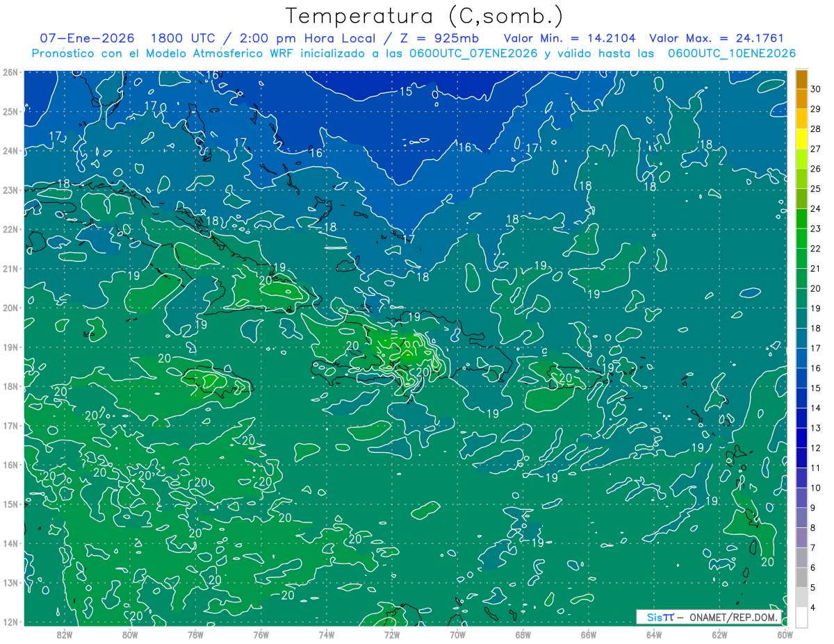
Task: Click the 60W longitude axis label
Action: (x=785, y=634)
